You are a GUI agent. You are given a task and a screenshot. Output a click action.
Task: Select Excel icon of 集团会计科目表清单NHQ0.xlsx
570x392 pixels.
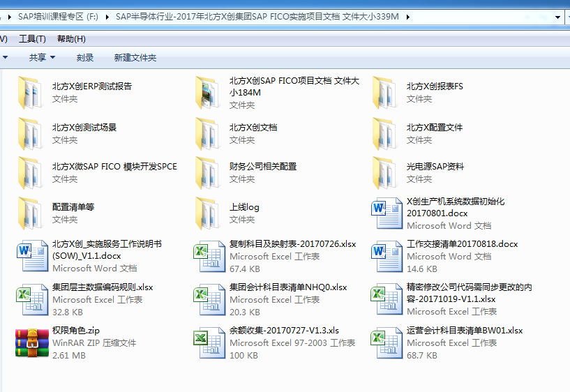tap(209, 299)
